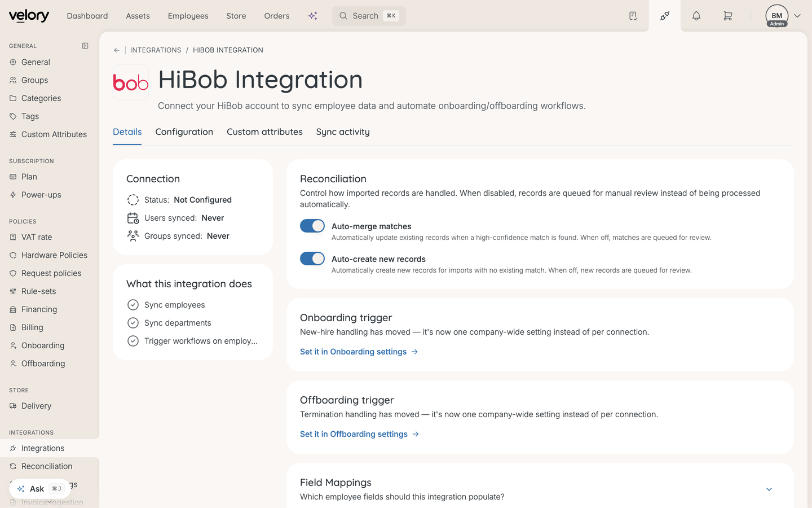Open the user account dropdown chevron

tap(797, 16)
